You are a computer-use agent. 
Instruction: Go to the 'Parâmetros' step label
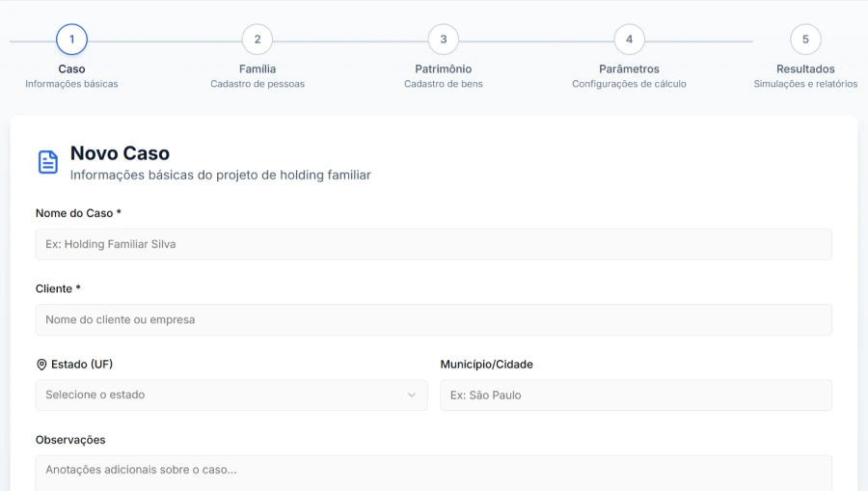(629, 69)
